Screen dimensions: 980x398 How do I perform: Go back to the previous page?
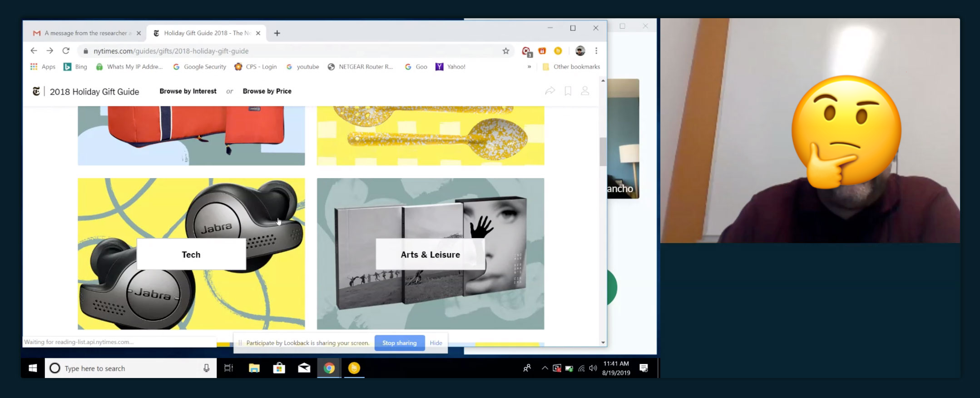[x=34, y=51]
